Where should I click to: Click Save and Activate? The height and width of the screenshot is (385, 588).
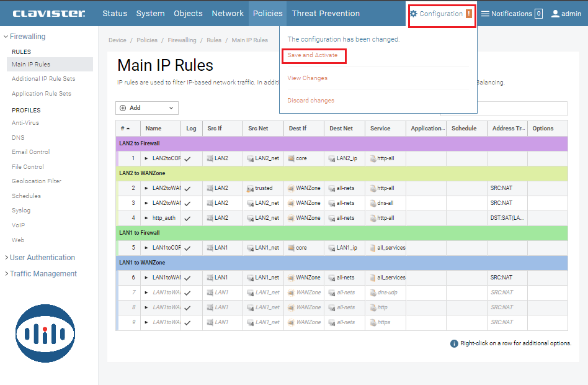(x=313, y=55)
